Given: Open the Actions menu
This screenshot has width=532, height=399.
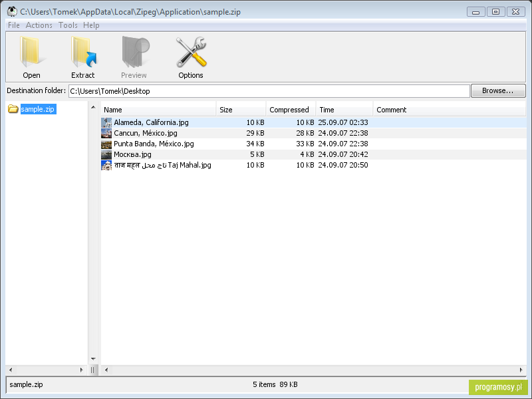Looking at the screenshot, I should coord(39,25).
